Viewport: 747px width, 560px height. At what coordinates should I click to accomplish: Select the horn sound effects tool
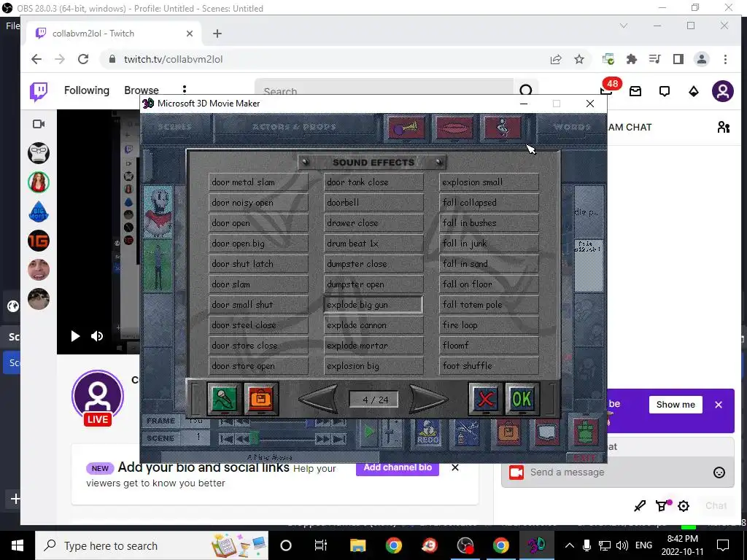406,128
